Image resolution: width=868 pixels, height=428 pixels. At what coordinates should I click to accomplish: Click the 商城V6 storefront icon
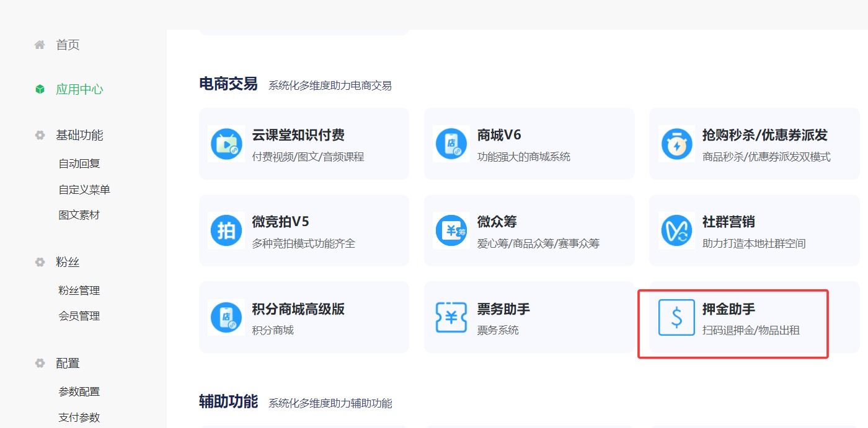(x=452, y=143)
